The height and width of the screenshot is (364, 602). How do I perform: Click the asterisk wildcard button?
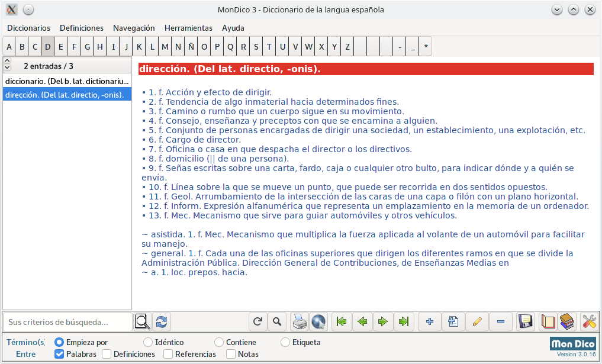[426, 47]
